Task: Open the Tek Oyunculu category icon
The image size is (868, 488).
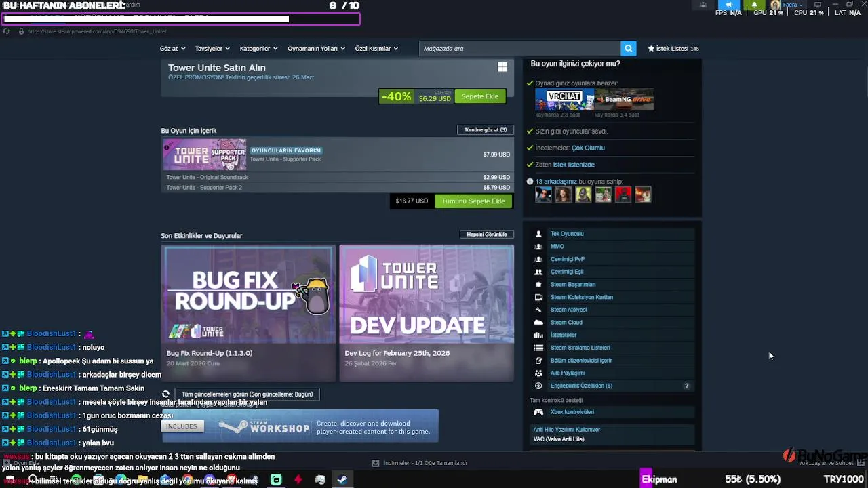Action: [538, 234]
